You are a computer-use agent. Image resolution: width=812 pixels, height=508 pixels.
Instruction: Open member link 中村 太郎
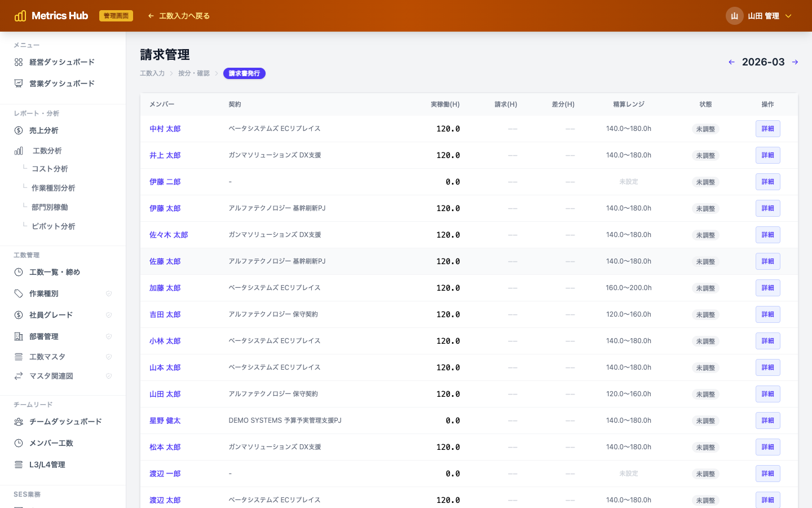click(165, 129)
